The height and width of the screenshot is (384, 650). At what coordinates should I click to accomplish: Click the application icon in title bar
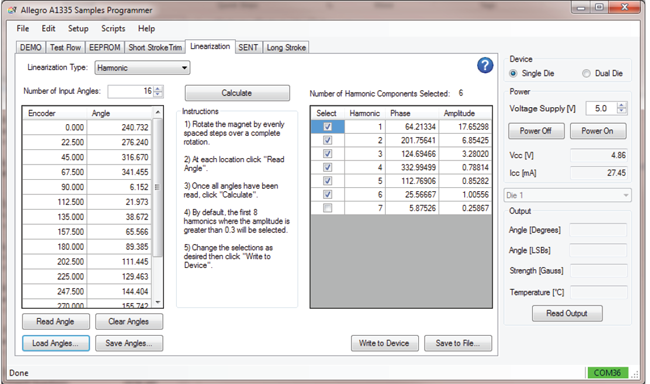(x=12, y=10)
